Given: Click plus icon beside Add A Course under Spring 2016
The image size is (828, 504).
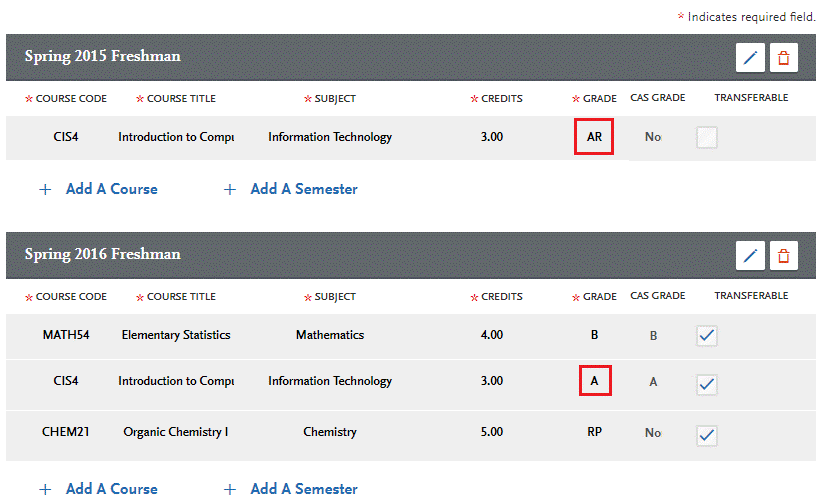Looking at the screenshot, I should click(44, 489).
